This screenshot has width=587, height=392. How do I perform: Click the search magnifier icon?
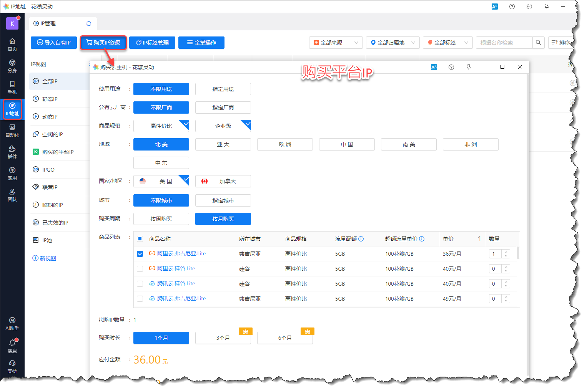539,43
